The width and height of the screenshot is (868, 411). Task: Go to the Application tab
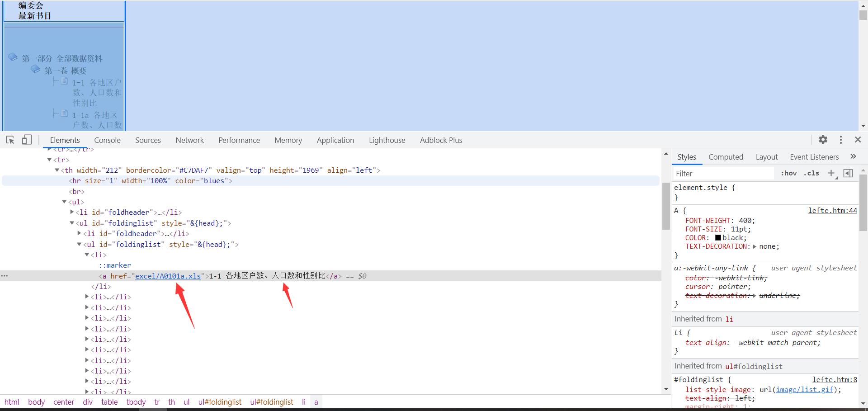click(x=335, y=140)
